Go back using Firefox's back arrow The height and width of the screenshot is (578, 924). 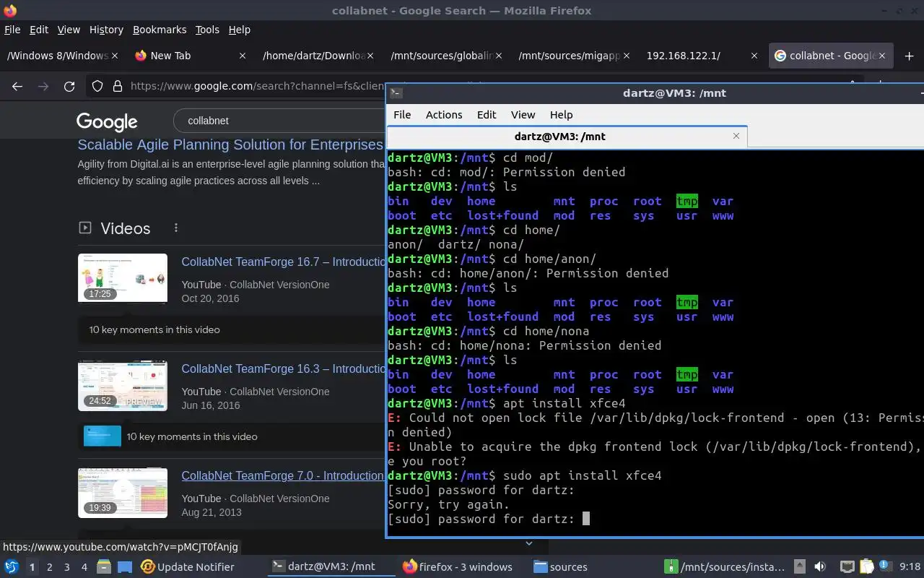[17, 86]
